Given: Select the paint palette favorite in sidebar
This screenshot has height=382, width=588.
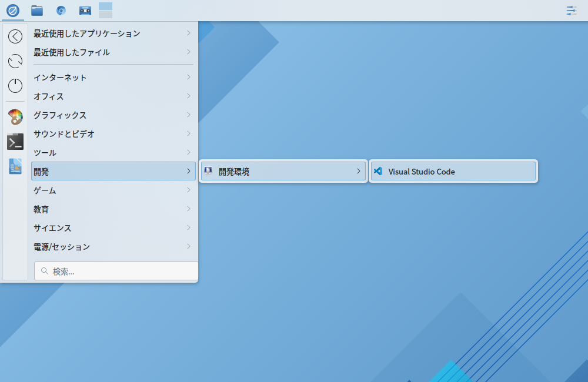Looking at the screenshot, I should 15,116.
